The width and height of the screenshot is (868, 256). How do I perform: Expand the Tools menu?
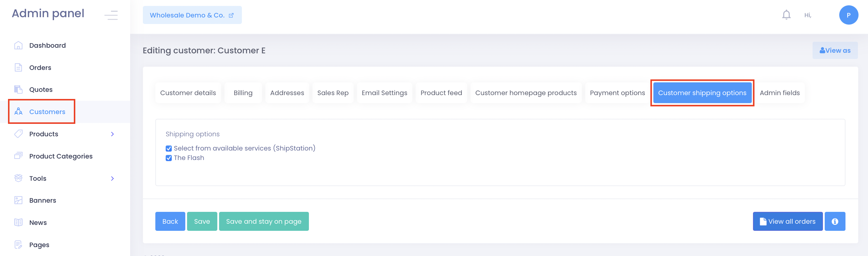tap(113, 178)
